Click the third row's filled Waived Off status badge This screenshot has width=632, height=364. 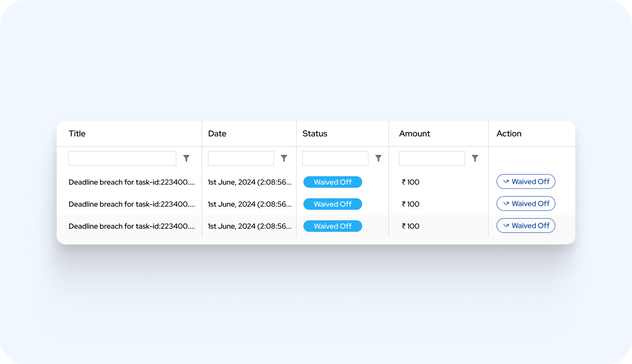[332, 226]
